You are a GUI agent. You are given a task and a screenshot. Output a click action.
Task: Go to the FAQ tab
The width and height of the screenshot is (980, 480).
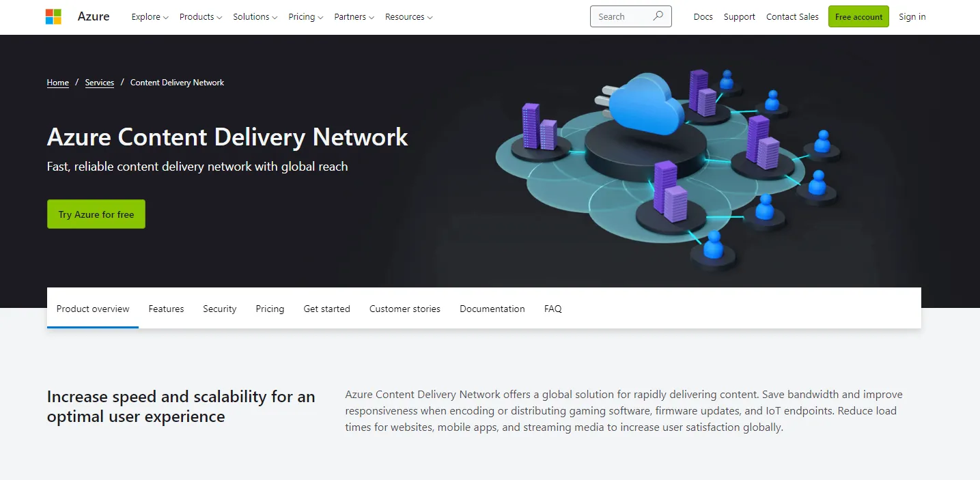[x=553, y=309]
